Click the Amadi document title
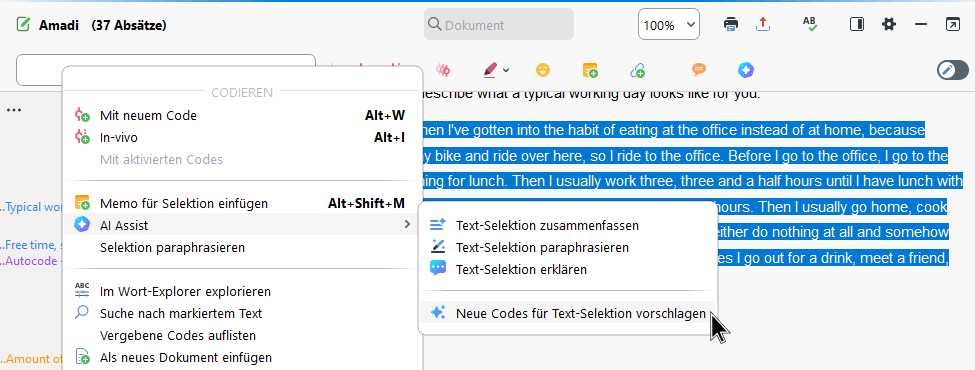Viewport: 975px width, 370px height. click(59, 25)
